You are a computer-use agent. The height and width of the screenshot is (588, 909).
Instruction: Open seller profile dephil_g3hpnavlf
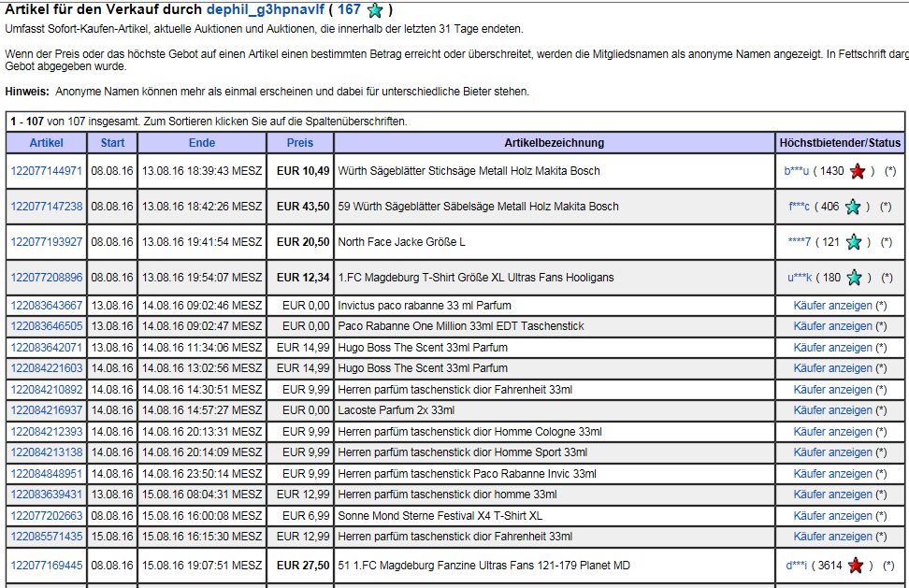pos(266,10)
